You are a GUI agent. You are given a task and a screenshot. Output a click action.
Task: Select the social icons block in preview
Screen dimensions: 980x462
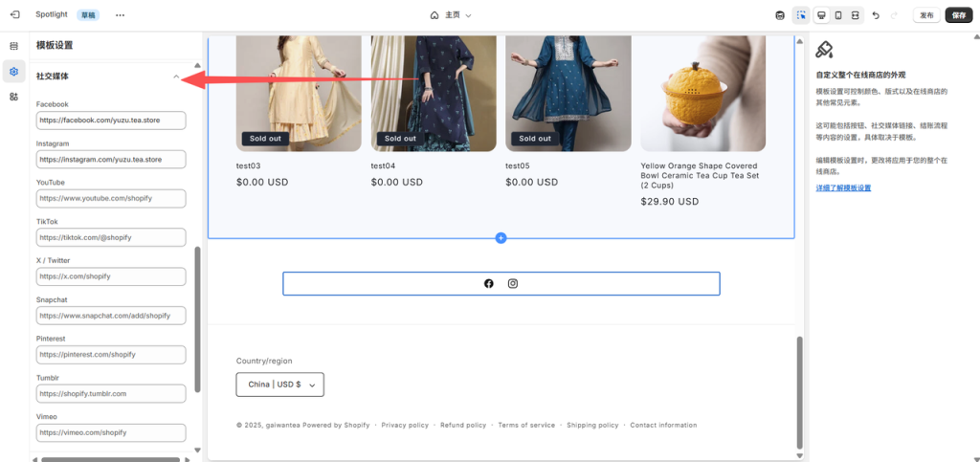pos(501,283)
